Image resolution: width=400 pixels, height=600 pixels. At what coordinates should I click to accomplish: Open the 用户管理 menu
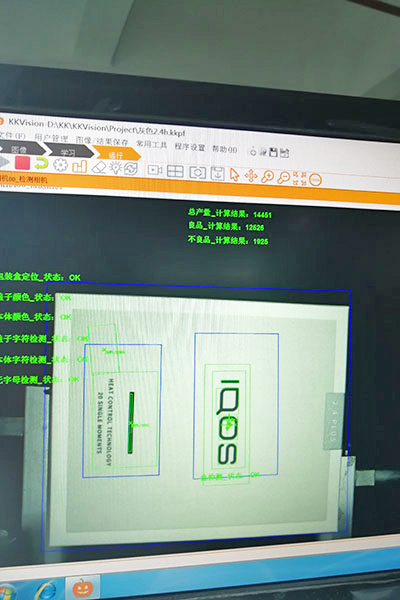click(51, 138)
